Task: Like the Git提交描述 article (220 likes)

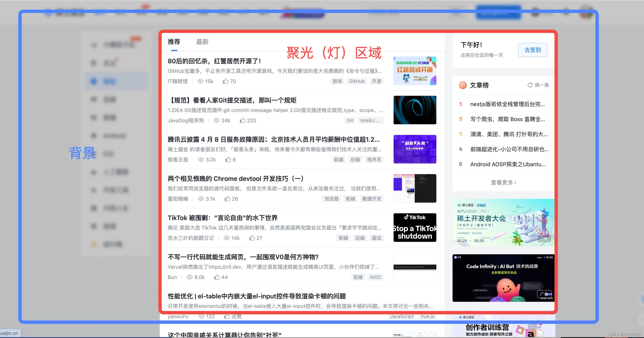Action: (243, 121)
